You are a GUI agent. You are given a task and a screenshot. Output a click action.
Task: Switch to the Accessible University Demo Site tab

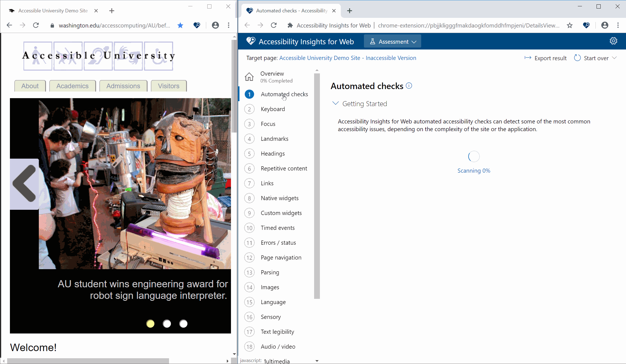pos(52,10)
